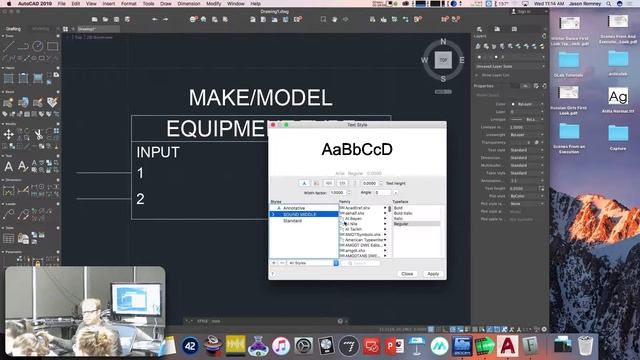
Task: Click the Redo arrow in the toolbar
Action: (x=165, y=19)
